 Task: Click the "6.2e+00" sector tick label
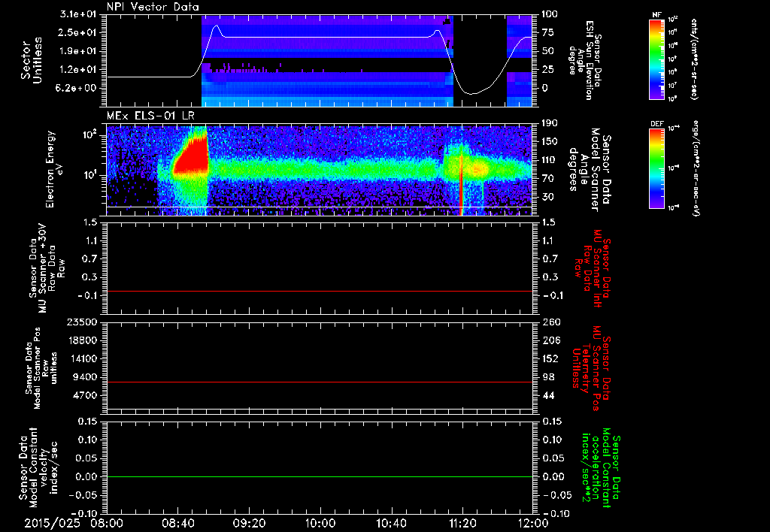77,89
